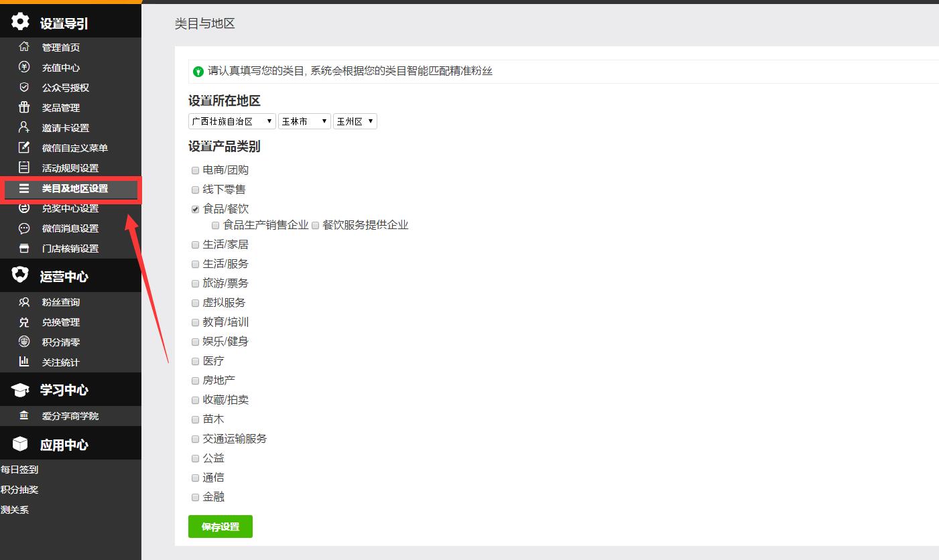Click the shield icon for 公众号授权

(24, 88)
